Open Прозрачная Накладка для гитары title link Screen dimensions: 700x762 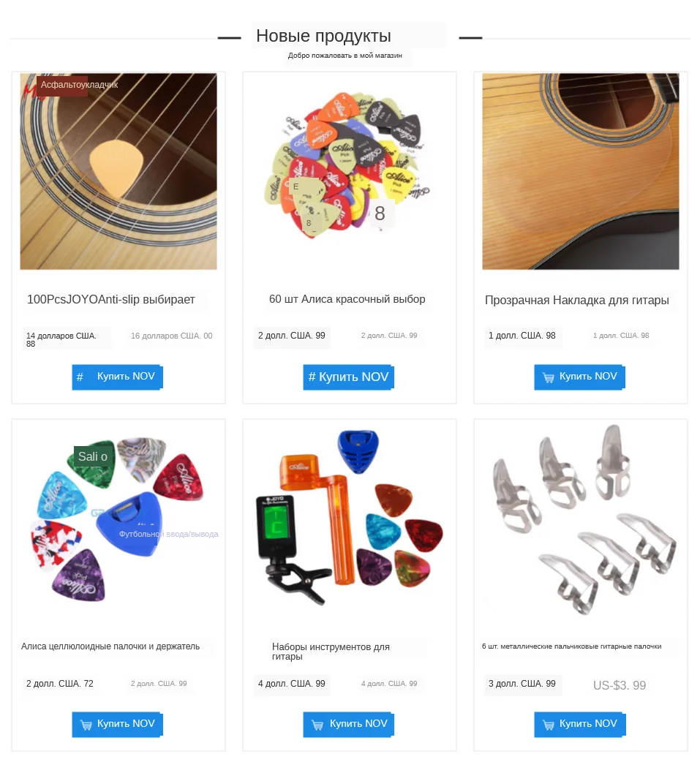click(577, 301)
